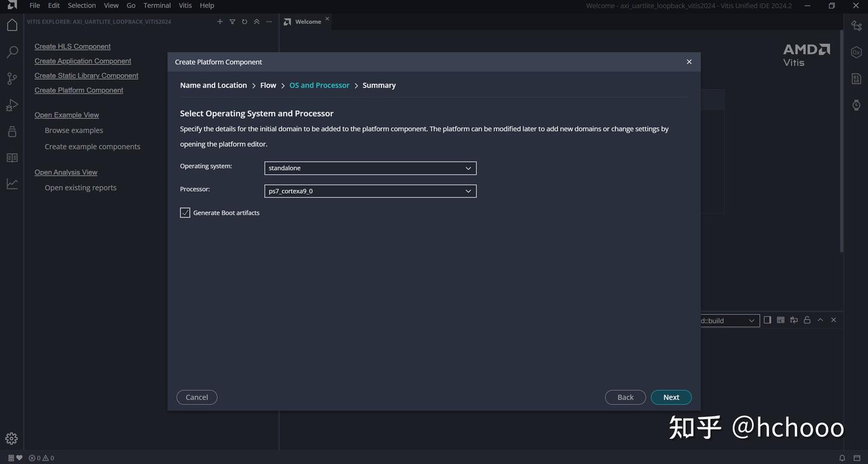Click the Create Platform Component link

tap(79, 90)
